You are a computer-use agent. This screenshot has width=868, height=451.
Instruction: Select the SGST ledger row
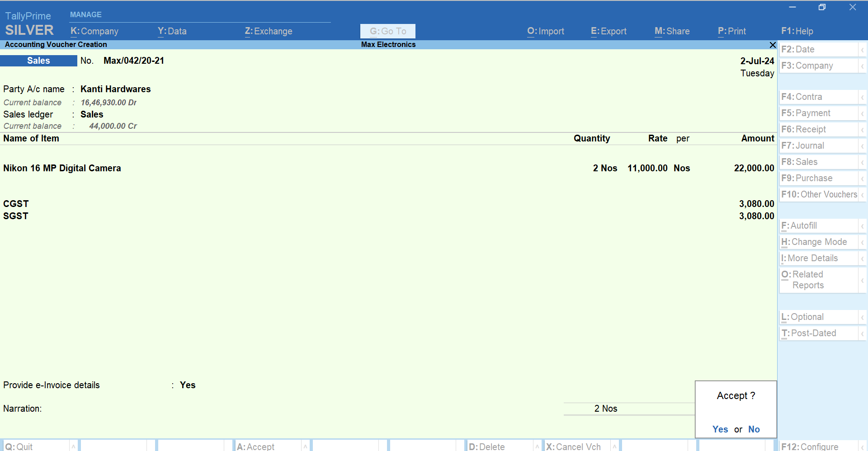(x=389, y=216)
